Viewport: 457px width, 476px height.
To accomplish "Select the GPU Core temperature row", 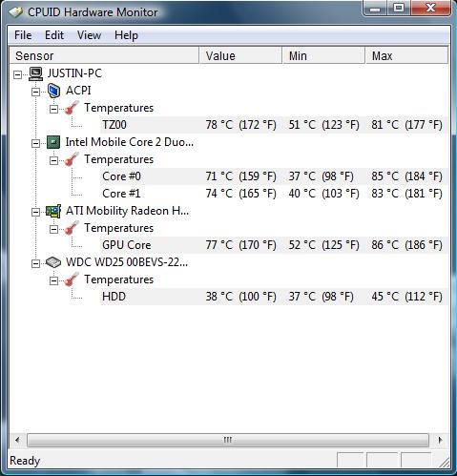I will point(274,245).
